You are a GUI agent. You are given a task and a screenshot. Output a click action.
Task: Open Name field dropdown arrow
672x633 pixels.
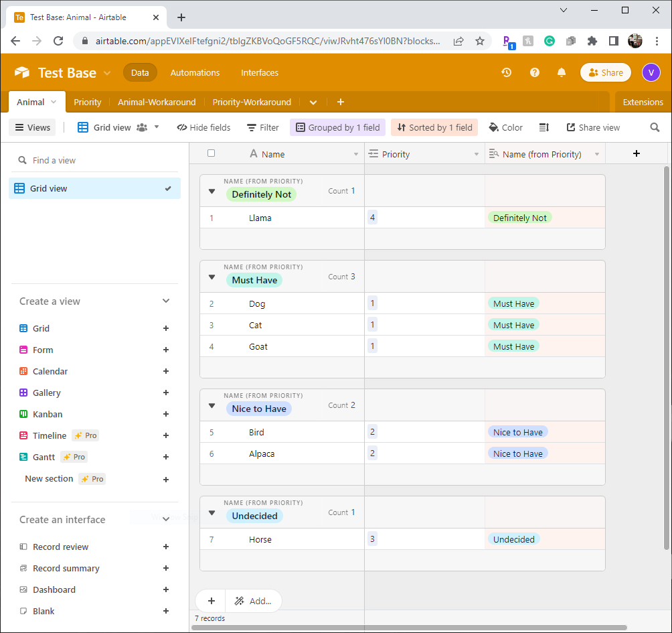[x=355, y=154]
